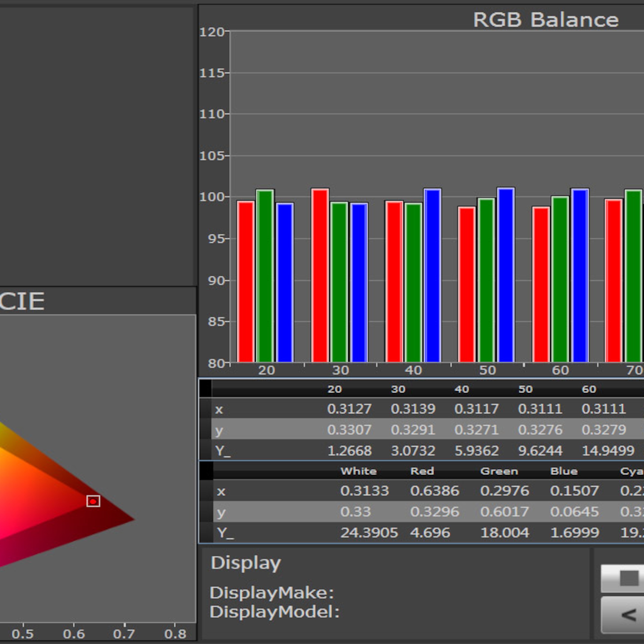Click the green bar at level 30
Screen dimensions: 644x644
pyautogui.click(x=339, y=282)
